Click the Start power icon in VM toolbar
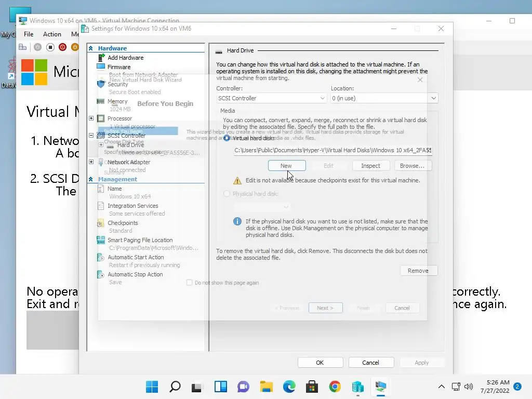This screenshot has width=532, height=399. [37, 47]
